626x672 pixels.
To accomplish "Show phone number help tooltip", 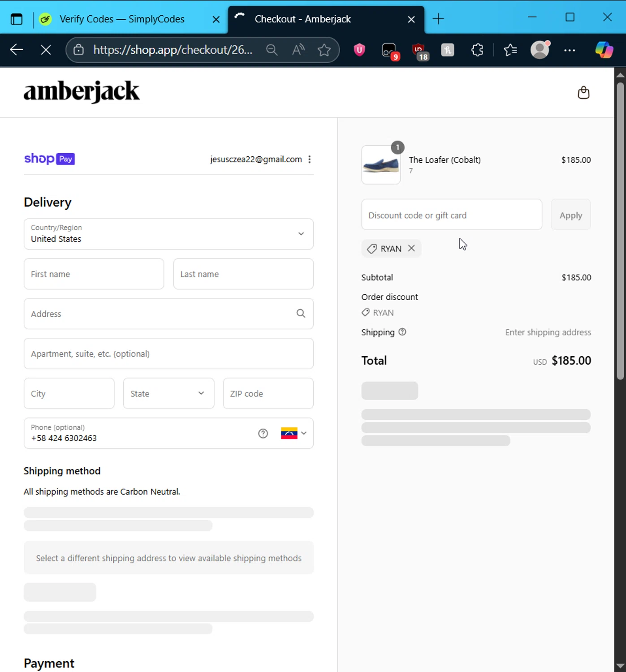I will click(263, 433).
